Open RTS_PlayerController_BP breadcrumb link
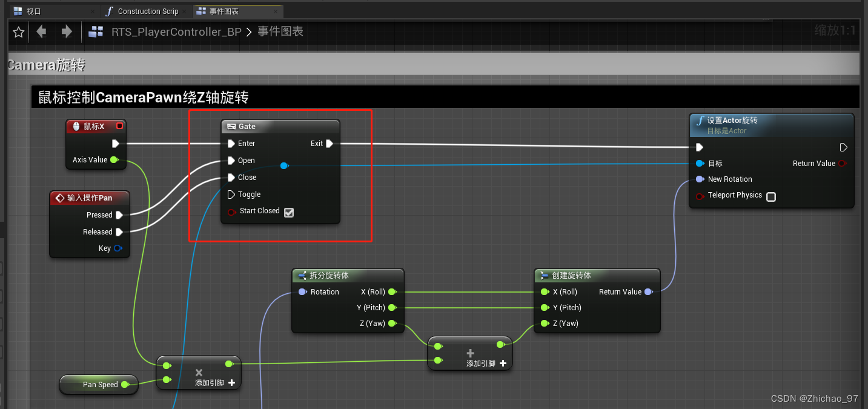Image resolution: width=868 pixels, height=409 pixels. pyautogui.click(x=176, y=32)
